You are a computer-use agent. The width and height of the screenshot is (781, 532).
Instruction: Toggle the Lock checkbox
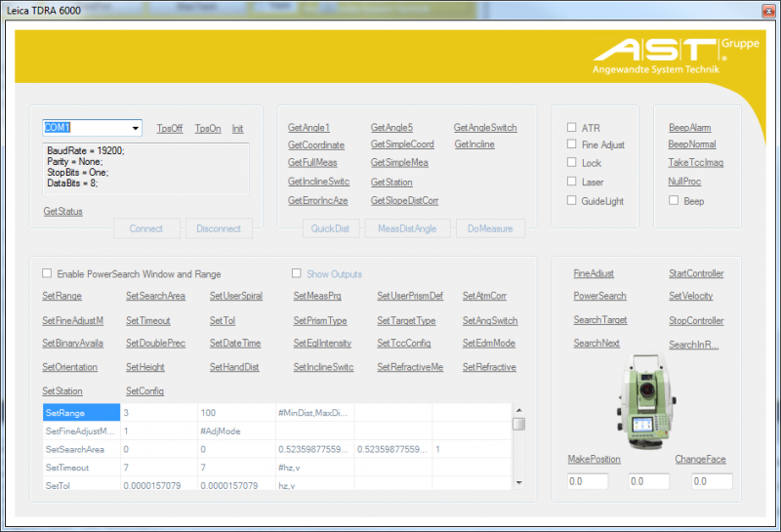(x=572, y=162)
